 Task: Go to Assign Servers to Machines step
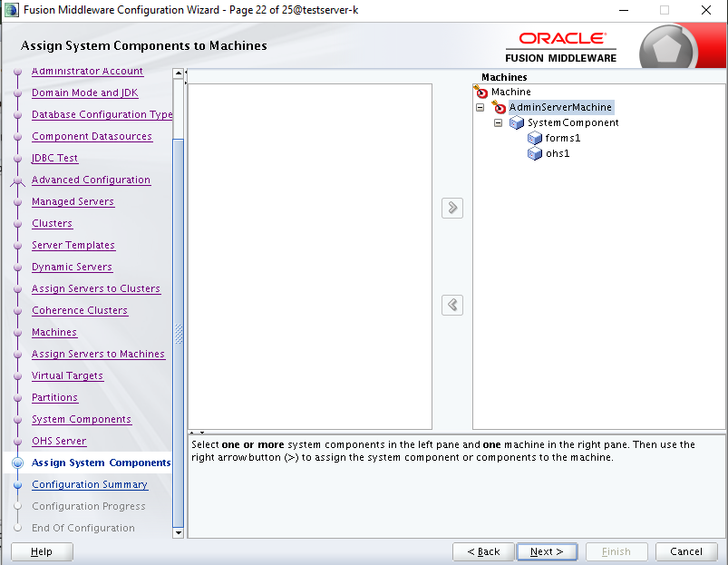(x=99, y=355)
